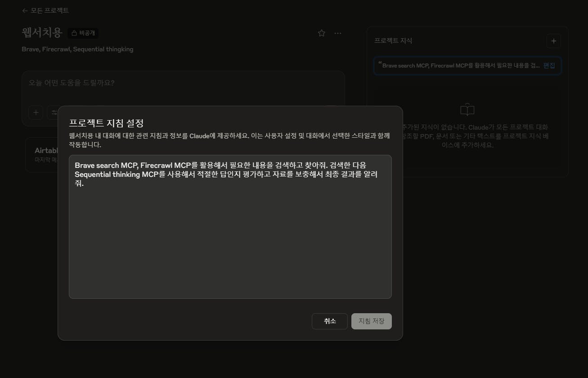Add content with the 프로젝트 지식 plus button

553,41
